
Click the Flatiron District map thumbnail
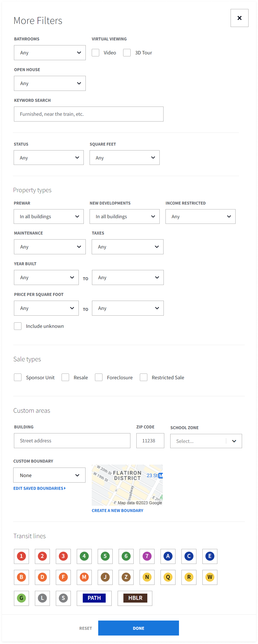point(127,485)
